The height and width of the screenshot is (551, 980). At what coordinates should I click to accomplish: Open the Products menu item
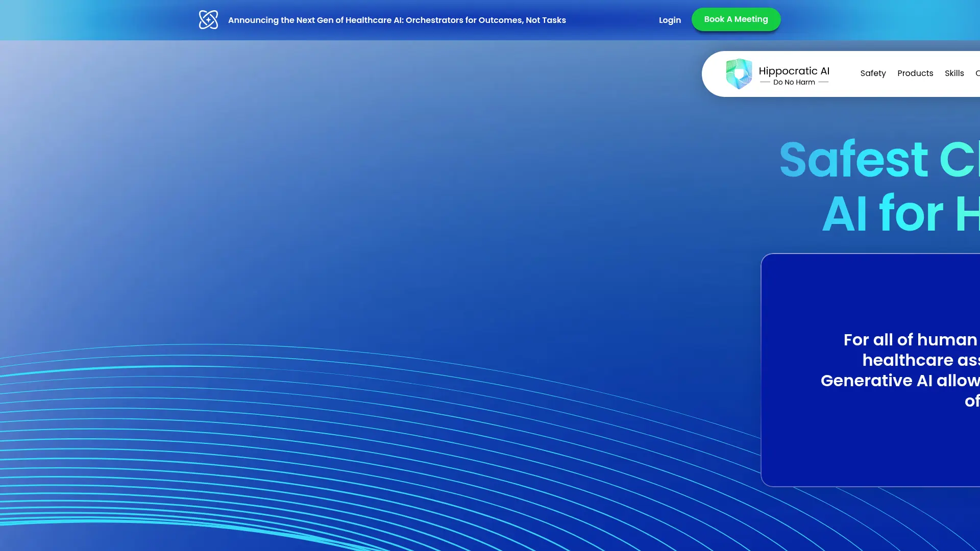915,73
